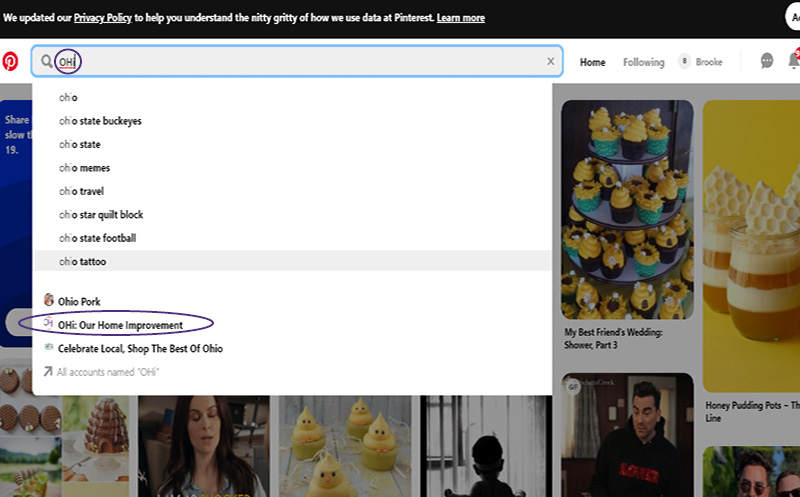Open the man with sunglasses pin
The image size is (800, 497).
point(751,471)
